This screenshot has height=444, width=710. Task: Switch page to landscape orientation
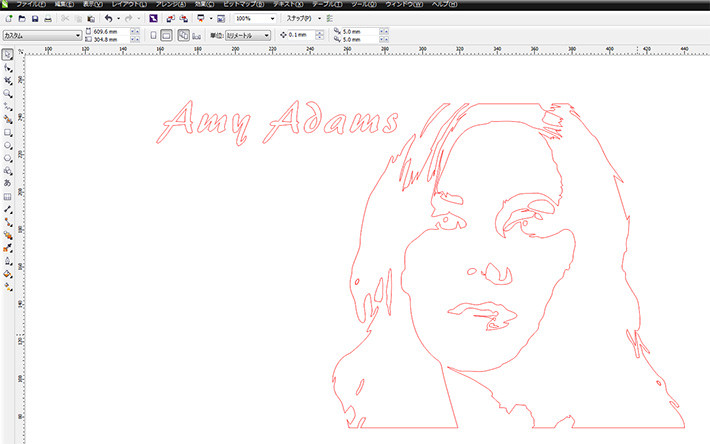point(167,35)
